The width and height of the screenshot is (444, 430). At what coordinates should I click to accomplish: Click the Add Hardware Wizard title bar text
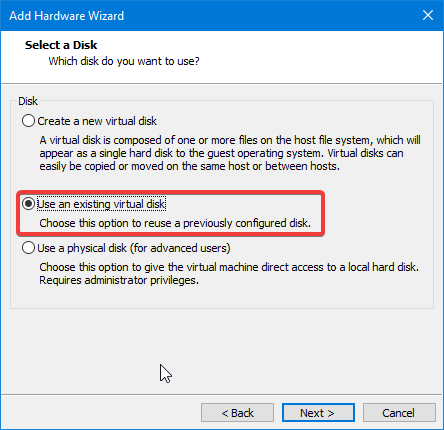pyautogui.click(x=67, y=16)
